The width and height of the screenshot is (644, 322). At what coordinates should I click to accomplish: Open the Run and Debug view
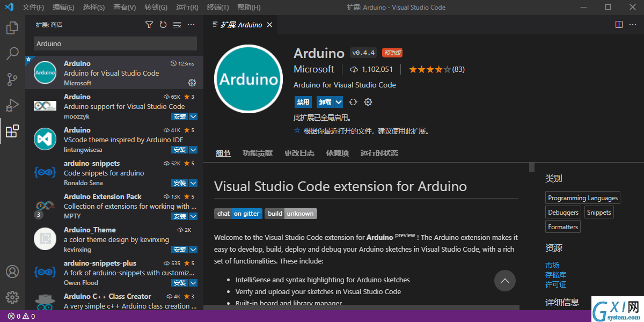coord(12,105)
